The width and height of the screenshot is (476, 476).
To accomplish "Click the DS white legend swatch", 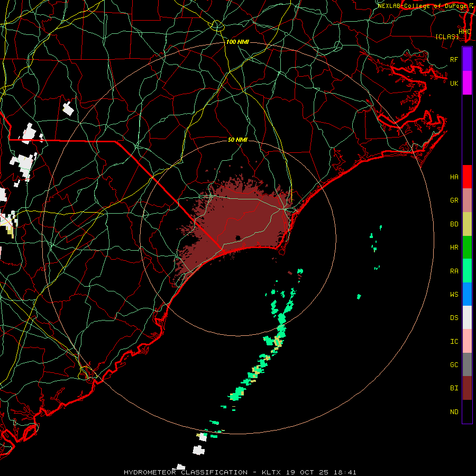I will click(x=467, y=317).
